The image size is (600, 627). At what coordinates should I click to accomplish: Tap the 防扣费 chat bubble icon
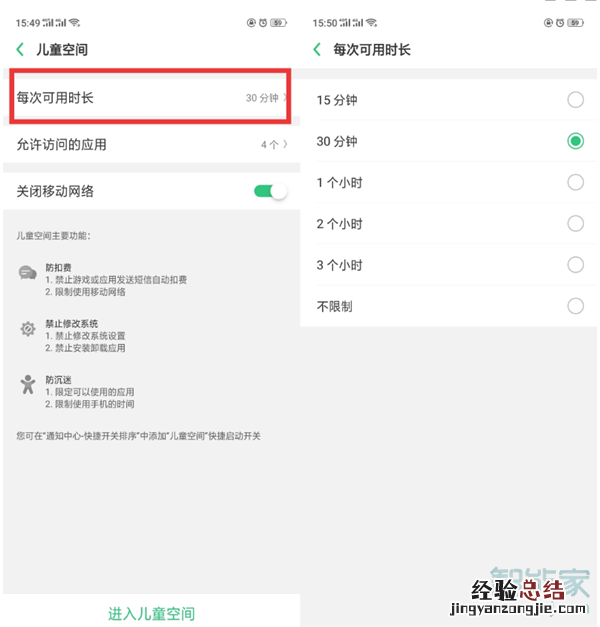click(28, 273)
